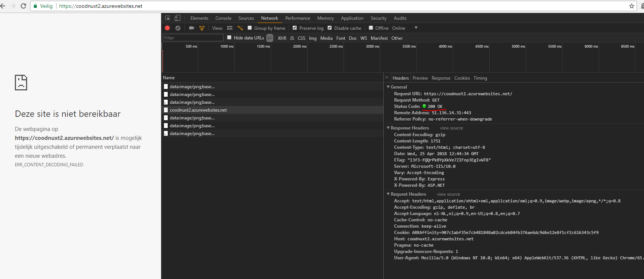Viewport: 644px width, 279px height.
Task: Switch to the Memory tab
Action: click(x=325, y=18)
